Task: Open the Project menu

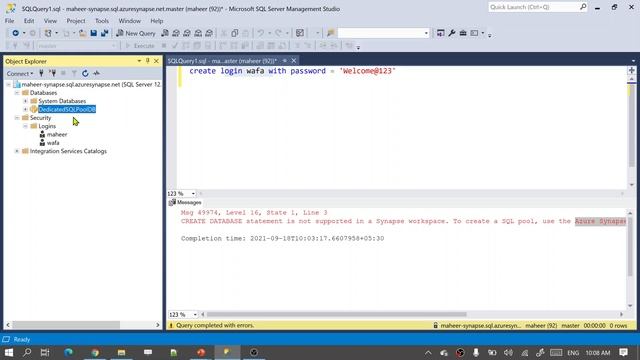Action: click(x=76, y=21)
